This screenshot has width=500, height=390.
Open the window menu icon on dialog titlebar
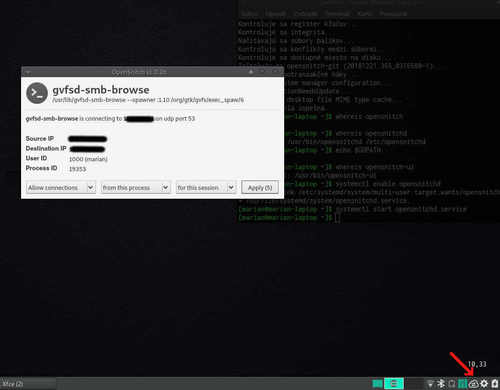[28, 72]
